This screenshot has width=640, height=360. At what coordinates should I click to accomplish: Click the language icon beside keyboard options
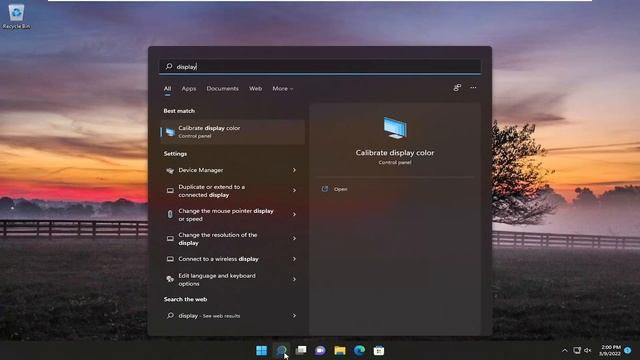[x=170, y=279]
